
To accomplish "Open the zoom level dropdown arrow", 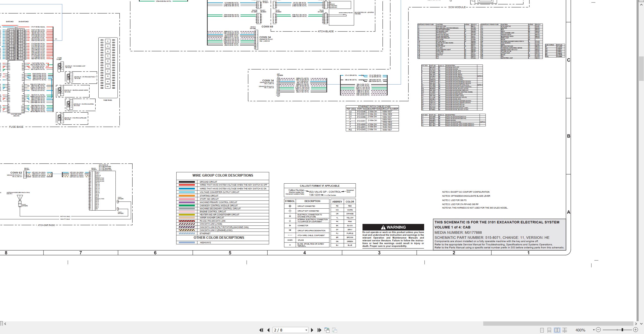I will click(594, 330).
